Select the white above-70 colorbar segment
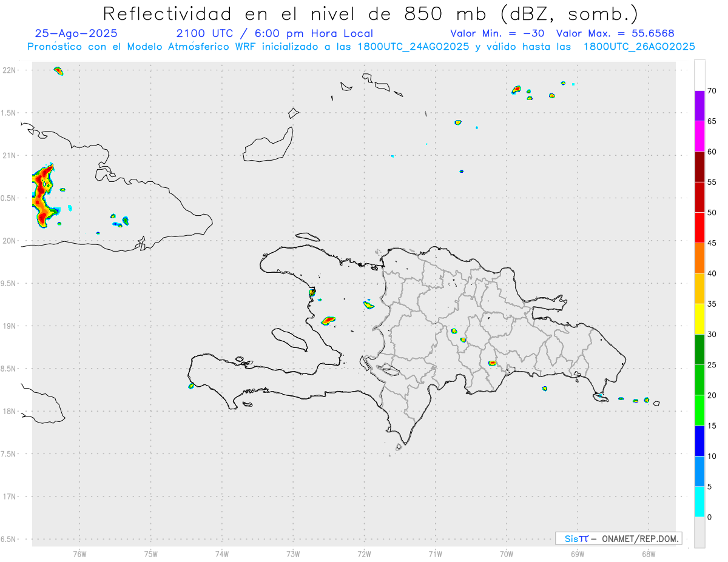 point(699,75)
